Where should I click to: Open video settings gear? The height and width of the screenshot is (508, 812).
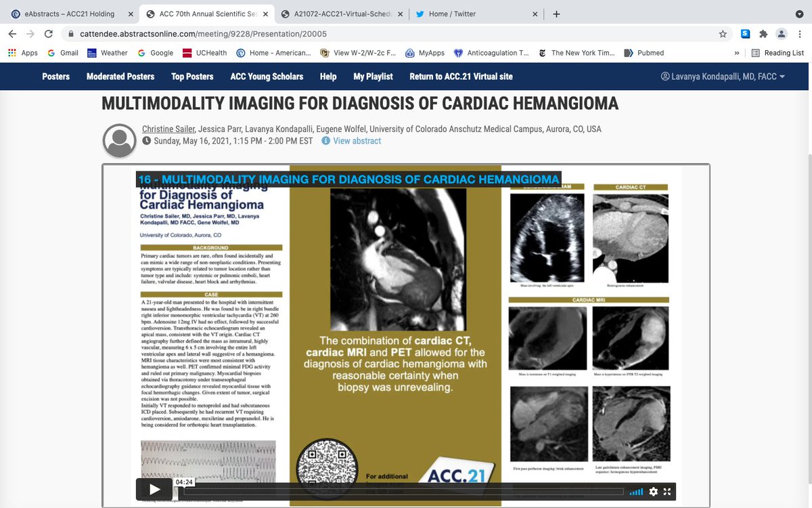pos(653,492)
